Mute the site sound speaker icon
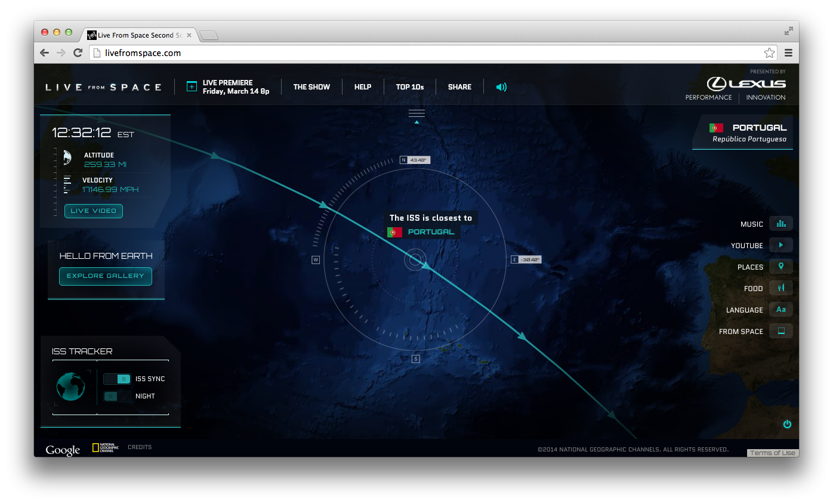Viewport: 833px width, 504px height. point(501,87)
